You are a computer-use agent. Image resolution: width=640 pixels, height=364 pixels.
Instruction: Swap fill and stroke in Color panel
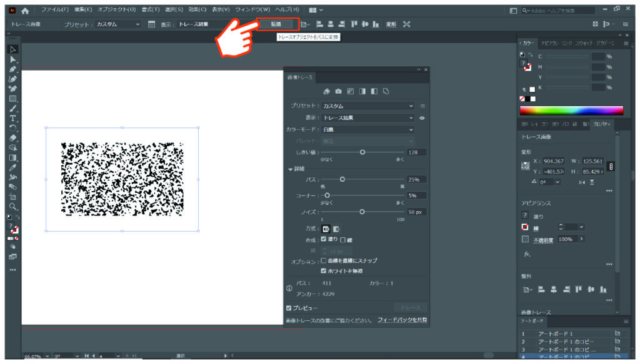coord(530,54)
